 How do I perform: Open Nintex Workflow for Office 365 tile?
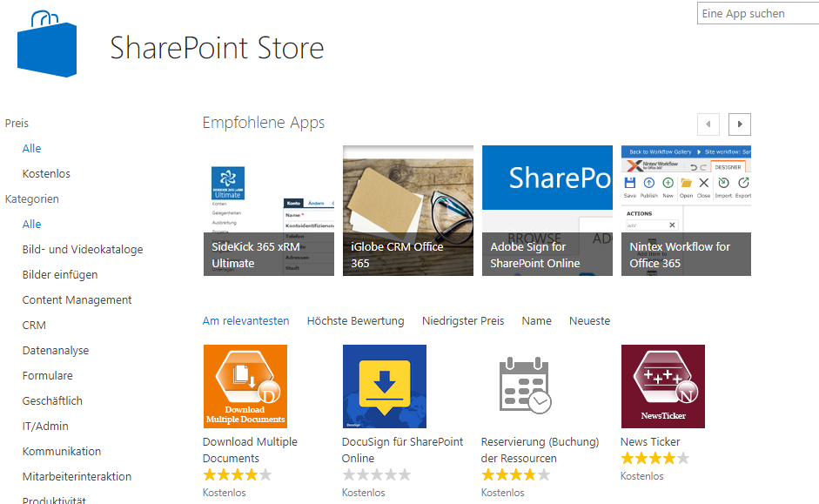point(686,211)
